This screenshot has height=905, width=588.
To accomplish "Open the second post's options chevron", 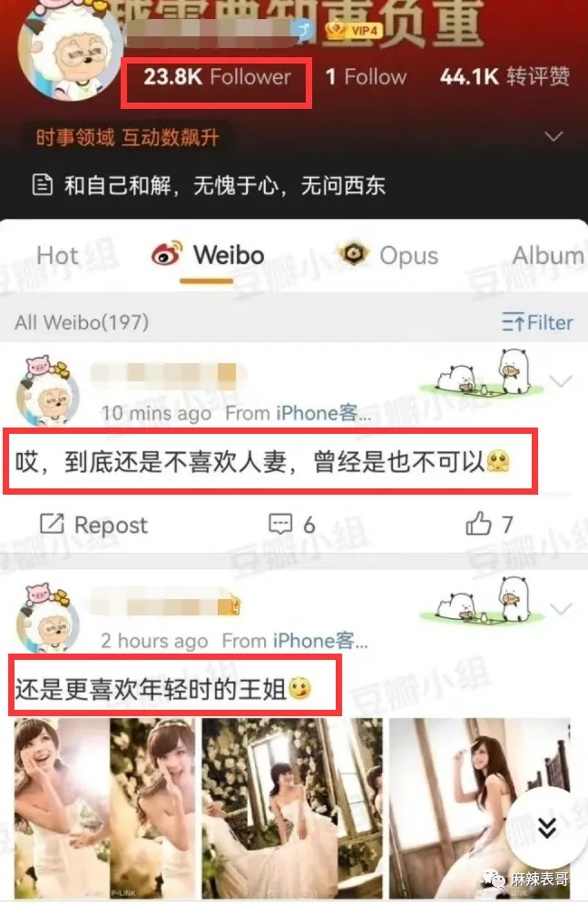I will coord(561,609).
